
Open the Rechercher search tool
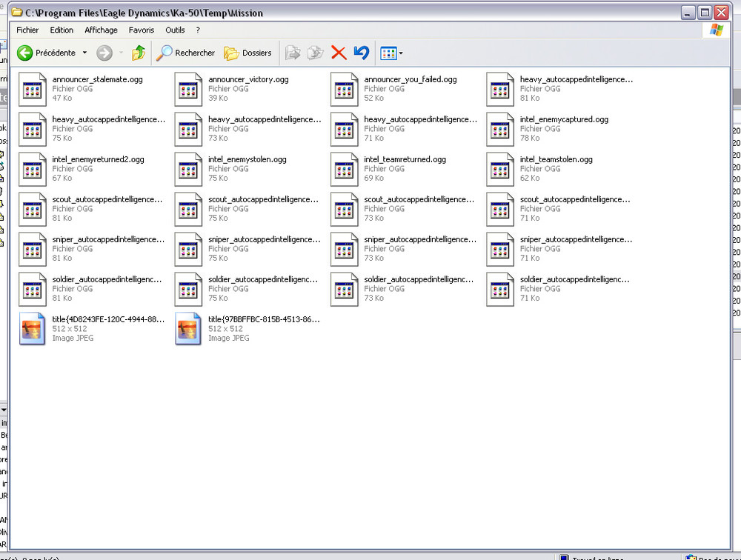pyautogui.click(x=185, y=53)
